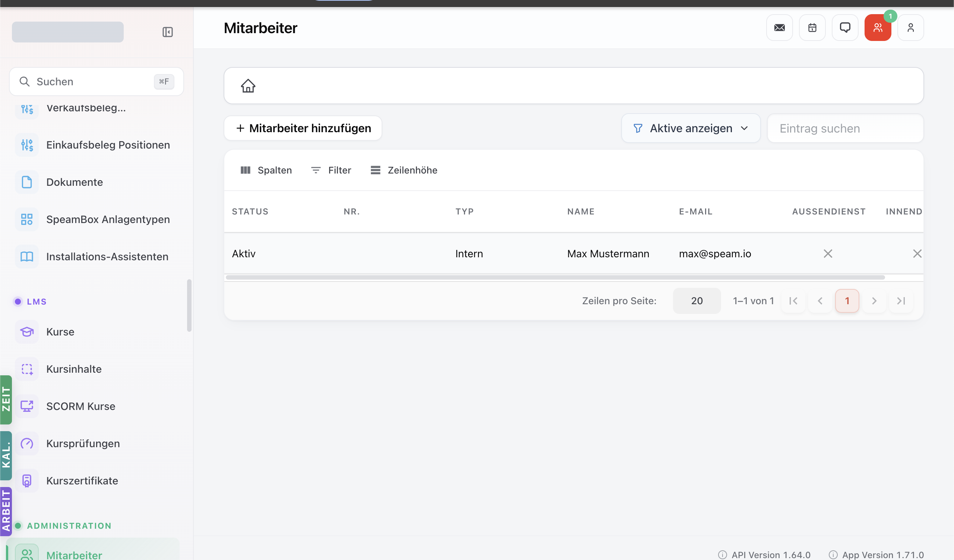
Task: Go to first page of table
Action: (793, 301)
